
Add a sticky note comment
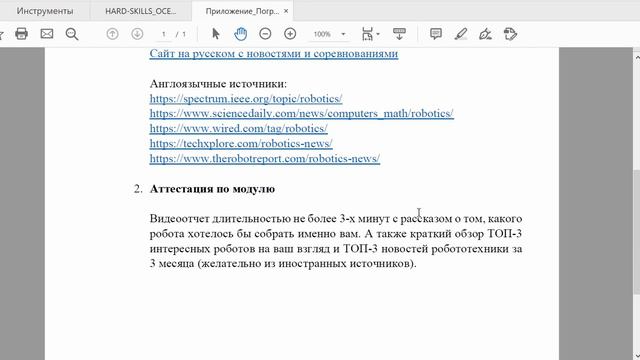pos(436,34)
